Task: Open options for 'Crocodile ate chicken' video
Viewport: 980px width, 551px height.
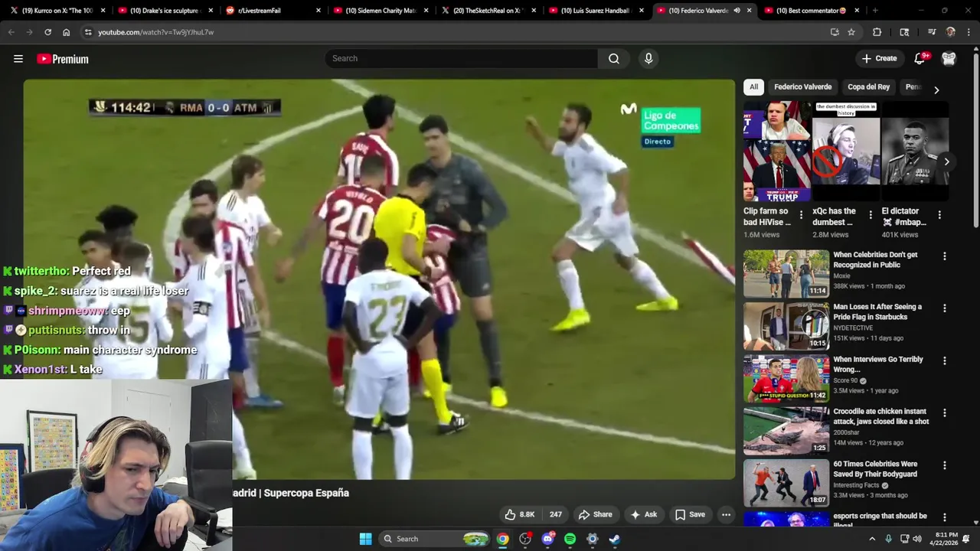Action: [944, 413]
